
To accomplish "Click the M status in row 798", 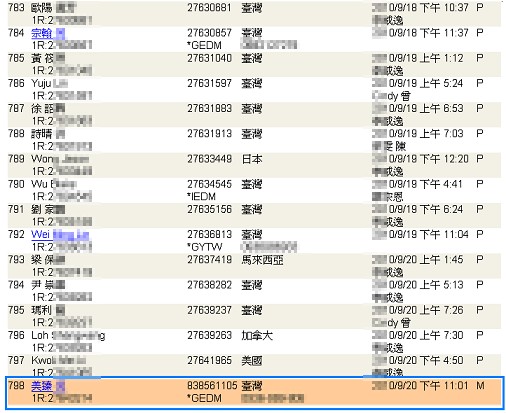I will tap(480, 386).
